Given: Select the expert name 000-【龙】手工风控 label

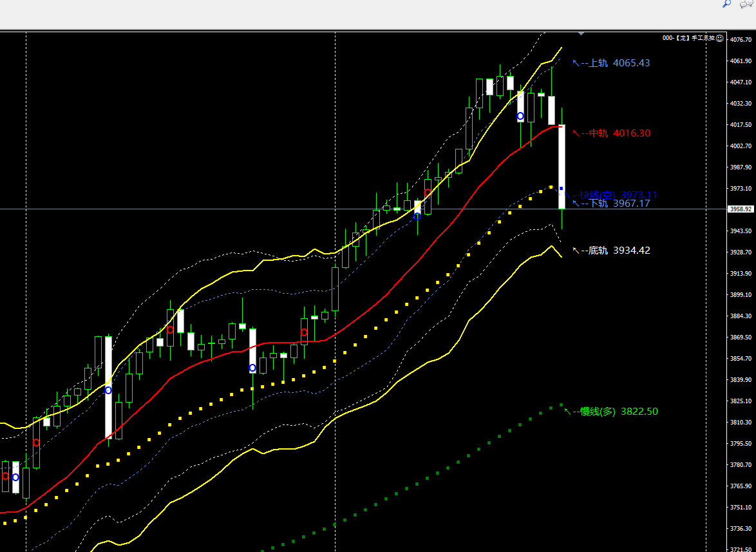Looking at the screenshot, I should tap(688, 37).
